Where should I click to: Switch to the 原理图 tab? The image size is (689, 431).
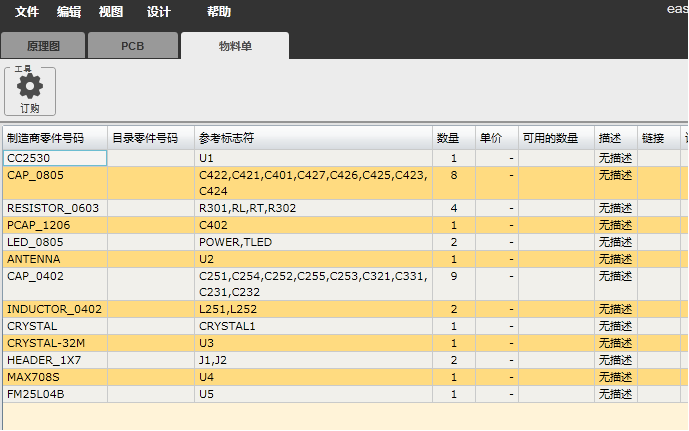(43, 45)
